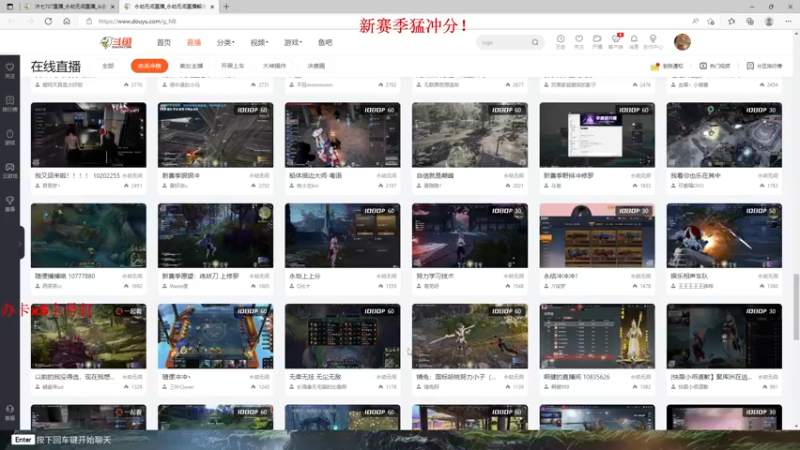Select the 开黑上车 filter tab

[x=233, y=66]
